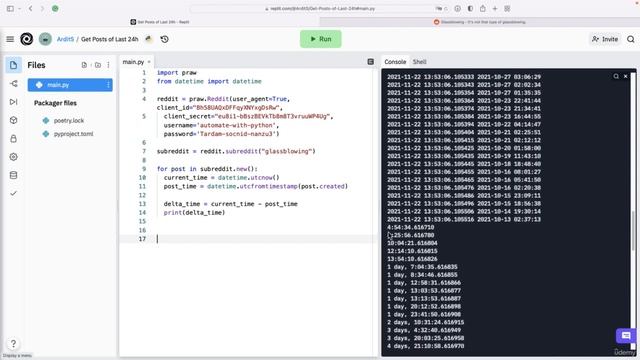Open main.py file three-dot options

point(108,85)
